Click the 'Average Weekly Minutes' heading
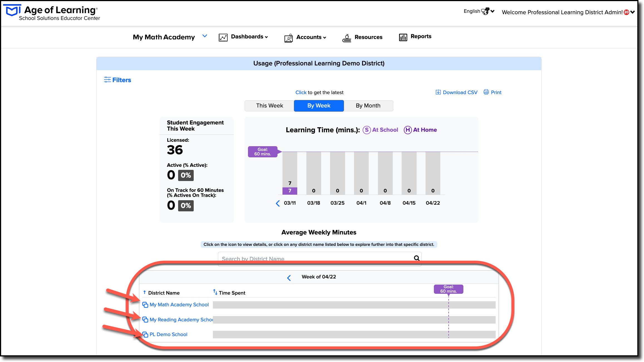This screenshot has height=362, width=644. pyautogui.click(x=319, y=232)
